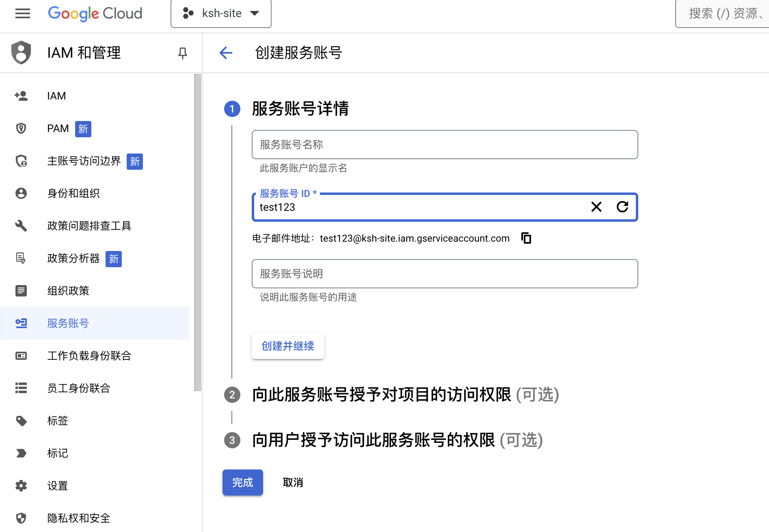Click the 组织政策 list icon

coord(21,291)
